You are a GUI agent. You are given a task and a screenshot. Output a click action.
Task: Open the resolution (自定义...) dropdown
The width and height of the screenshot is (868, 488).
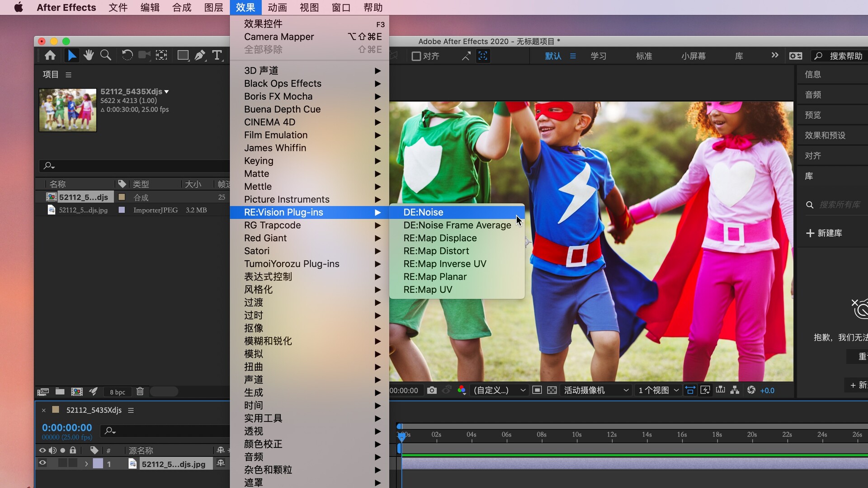click(x=500, y=390)
